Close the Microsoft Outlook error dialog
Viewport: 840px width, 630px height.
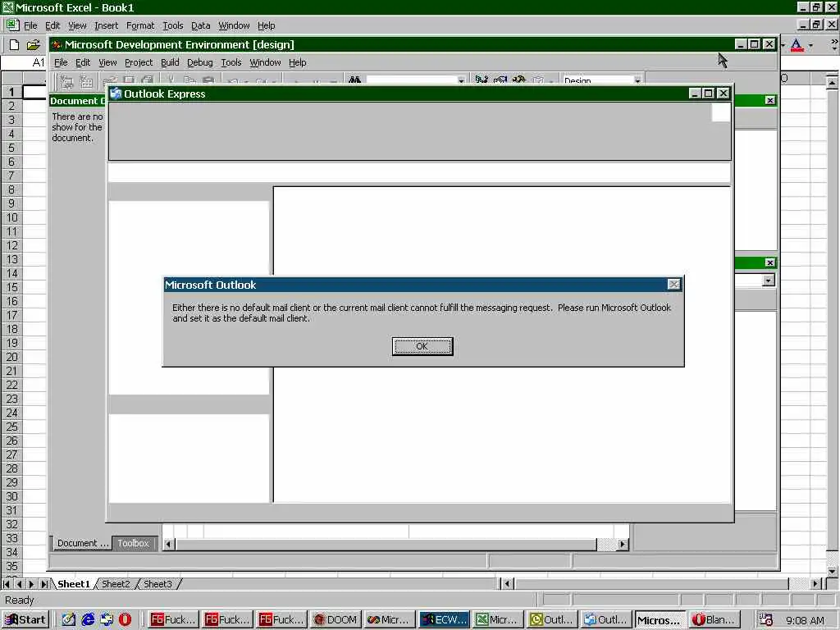coord(674,285)
